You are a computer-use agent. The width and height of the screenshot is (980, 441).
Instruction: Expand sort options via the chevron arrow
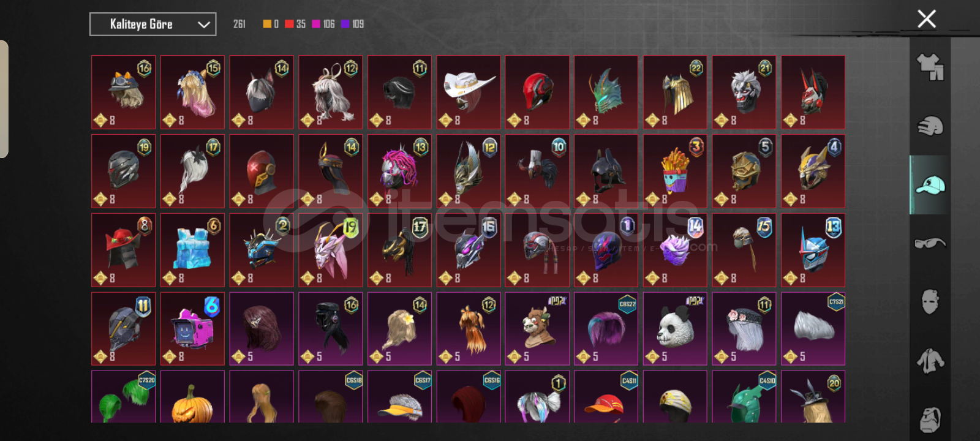(x=203, y=24)
